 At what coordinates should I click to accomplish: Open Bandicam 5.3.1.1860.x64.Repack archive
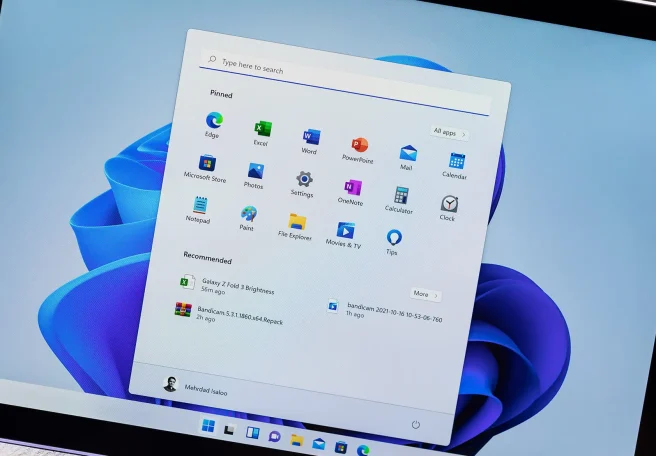click(229, 315)
